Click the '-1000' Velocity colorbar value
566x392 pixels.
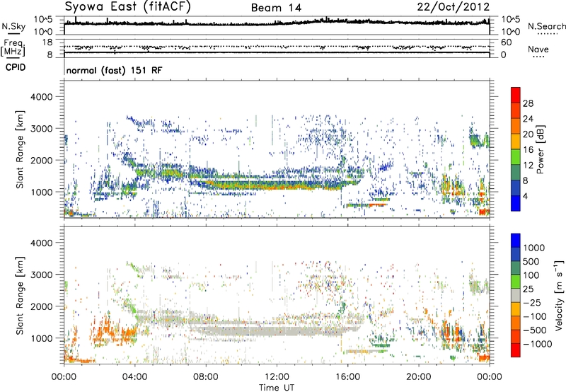pyautogui.click(x=537, y=344)
